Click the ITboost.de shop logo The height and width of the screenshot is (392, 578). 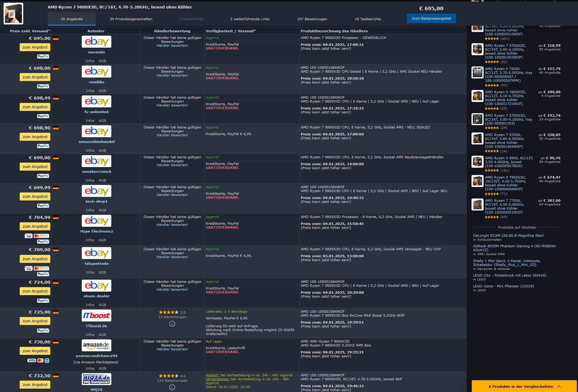97,315
